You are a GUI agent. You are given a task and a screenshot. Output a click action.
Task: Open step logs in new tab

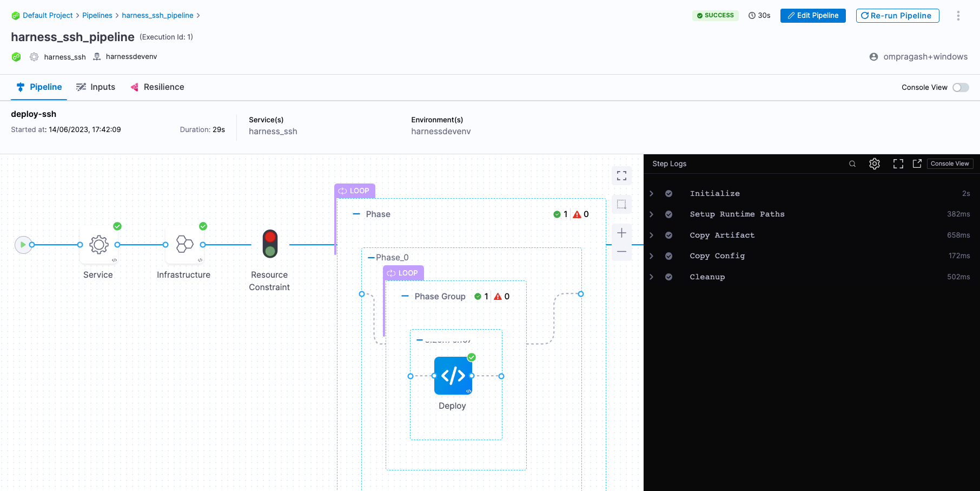[x=917, y=164]
